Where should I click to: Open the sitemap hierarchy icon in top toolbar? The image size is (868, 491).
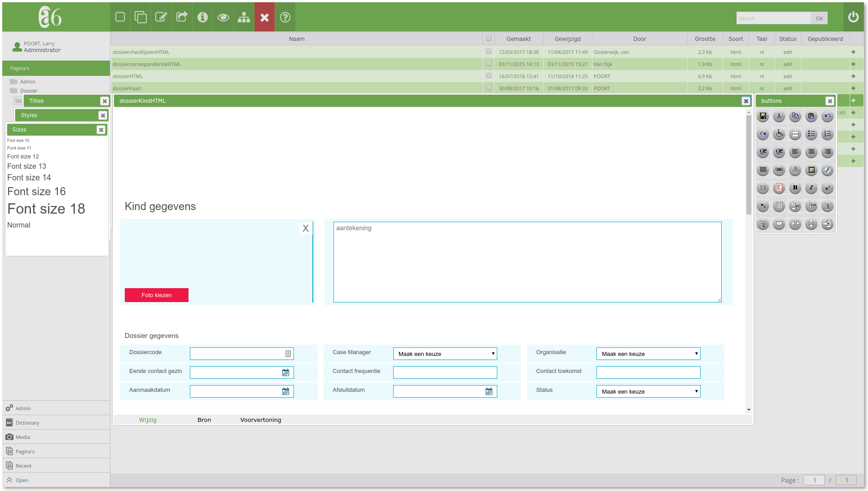click(x=244, y=17)
